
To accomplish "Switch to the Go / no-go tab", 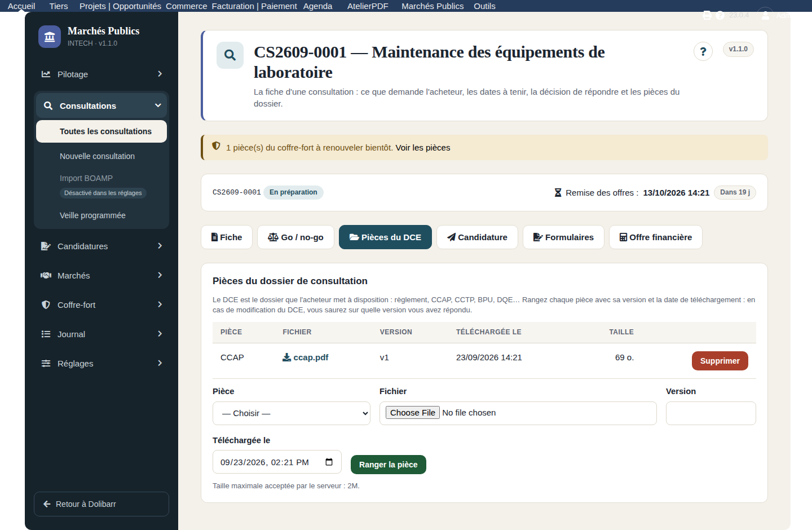I will point(295,237).
